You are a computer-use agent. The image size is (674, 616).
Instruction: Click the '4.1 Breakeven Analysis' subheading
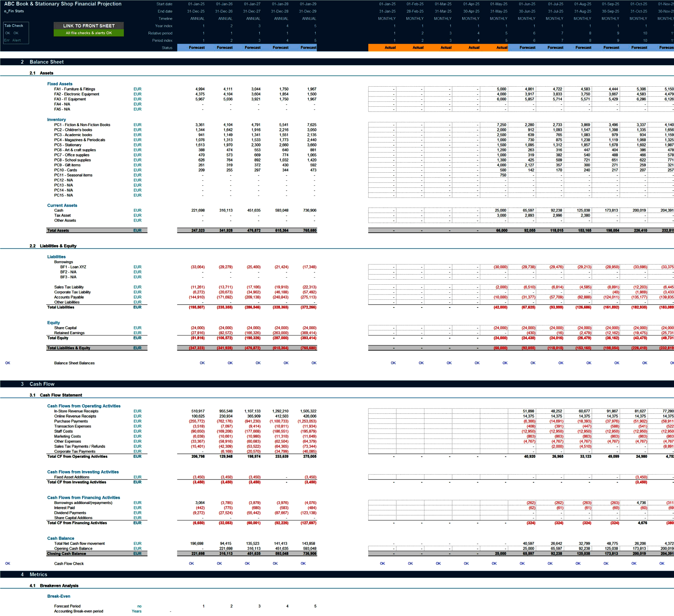pyautogui.click(x=54, y=586)
